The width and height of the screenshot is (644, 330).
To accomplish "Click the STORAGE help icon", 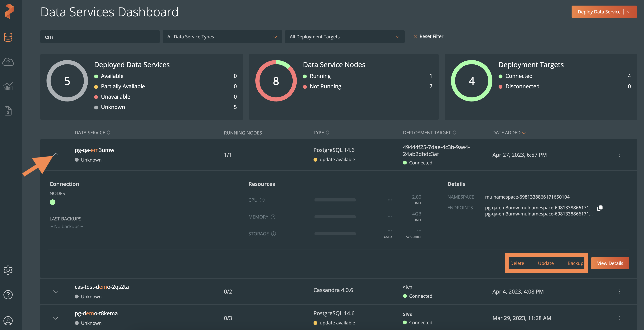I will pos(274,234).
